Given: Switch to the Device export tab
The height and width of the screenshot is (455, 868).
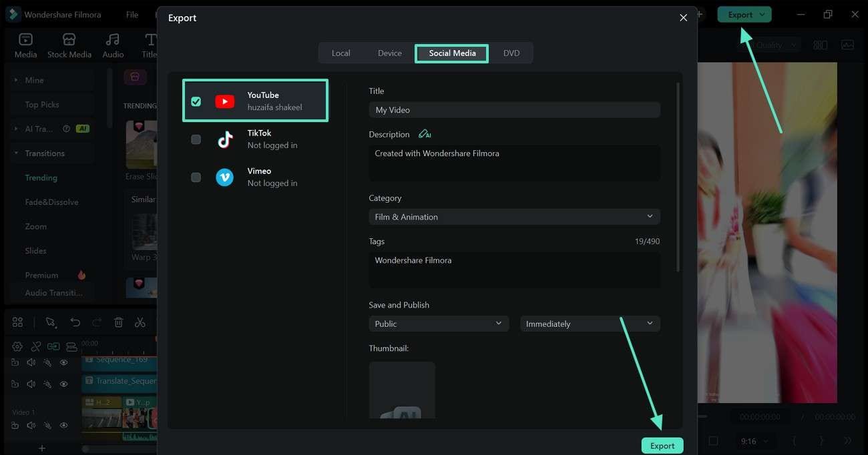Looking at the screenshot, I should pyautogui.click(x=390, y=53).
